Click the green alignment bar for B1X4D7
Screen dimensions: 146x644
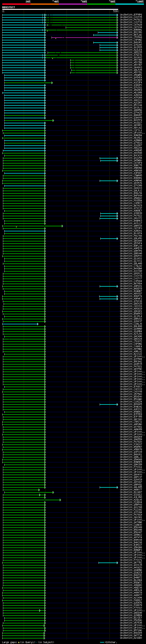29,493
